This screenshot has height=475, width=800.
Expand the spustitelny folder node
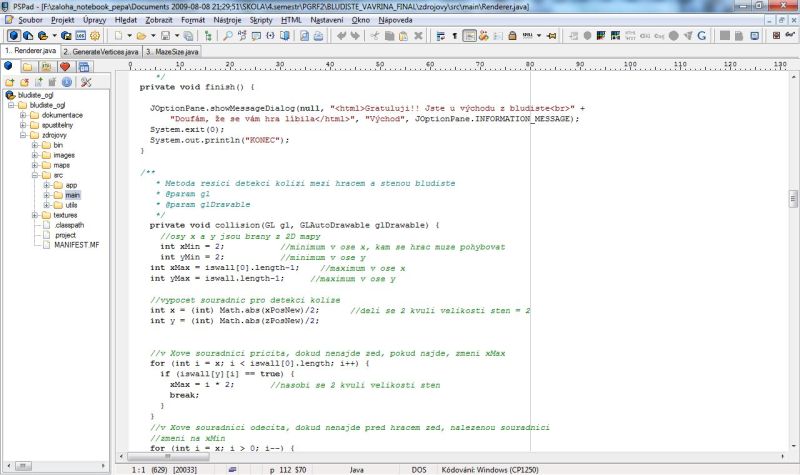(23, 125)
